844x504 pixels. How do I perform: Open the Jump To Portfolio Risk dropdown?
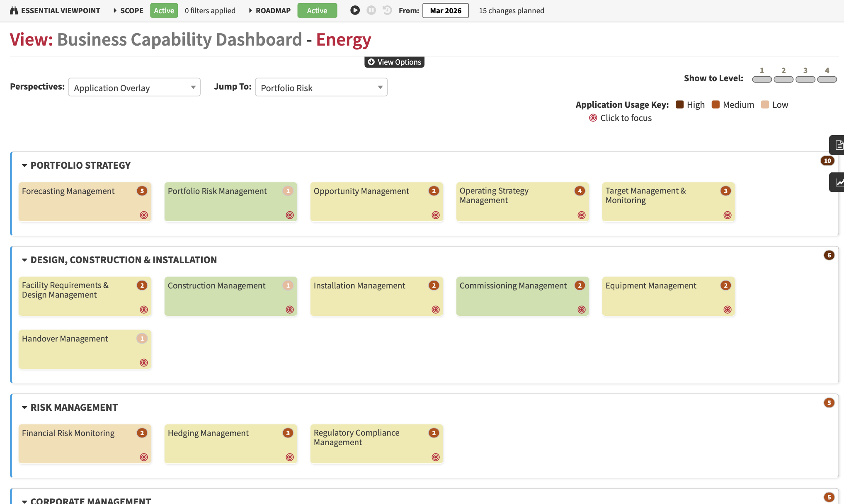click(x=321, y=87)
